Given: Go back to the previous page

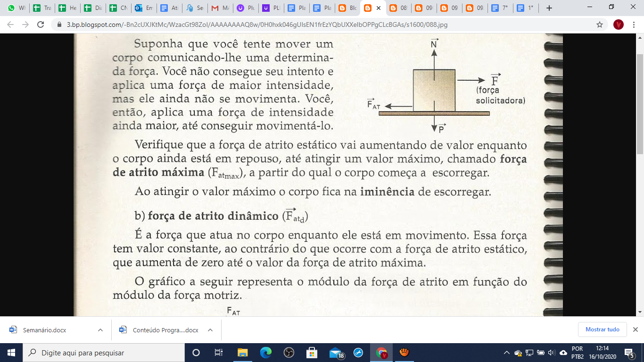Looking at the screenshot, I should tap(10, 25).
